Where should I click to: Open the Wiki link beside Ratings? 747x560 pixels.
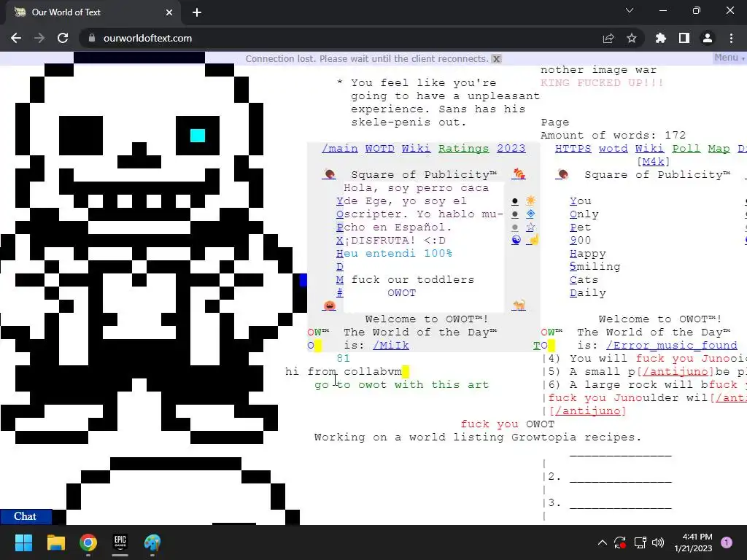[416, 149]
